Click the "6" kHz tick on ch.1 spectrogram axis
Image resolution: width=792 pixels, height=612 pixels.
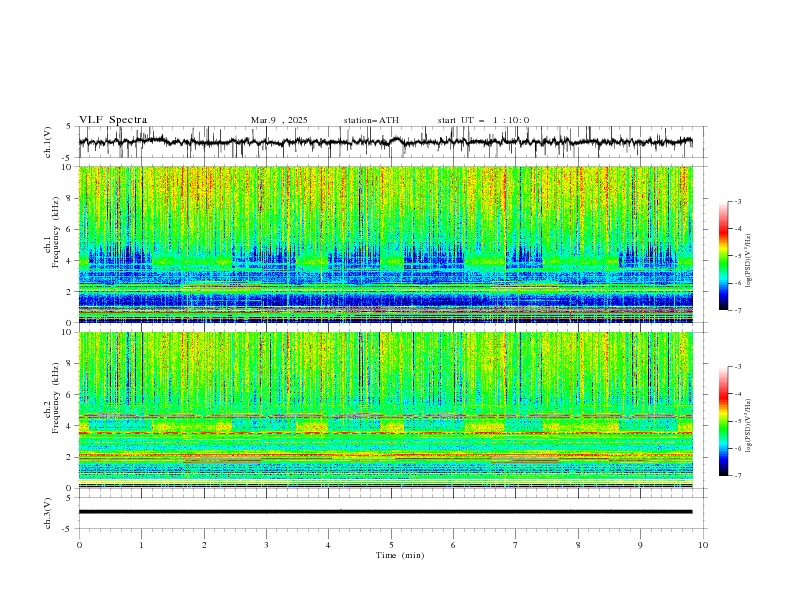click(71, 229)
